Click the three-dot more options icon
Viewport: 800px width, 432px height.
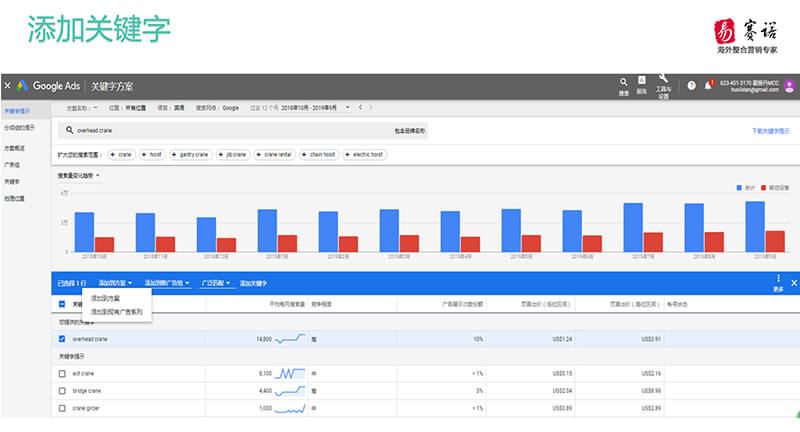pyautogui.click(x=778, y=278)
